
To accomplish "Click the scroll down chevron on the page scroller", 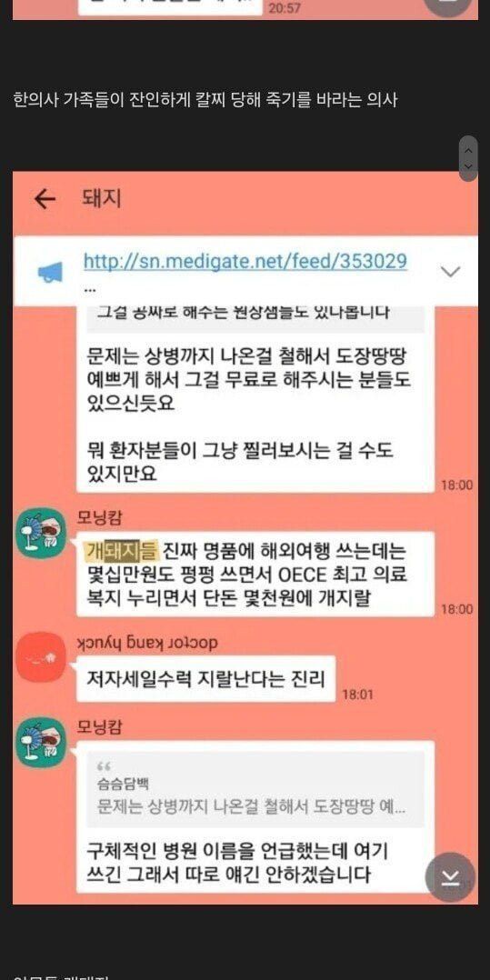I will click(468, 166).
